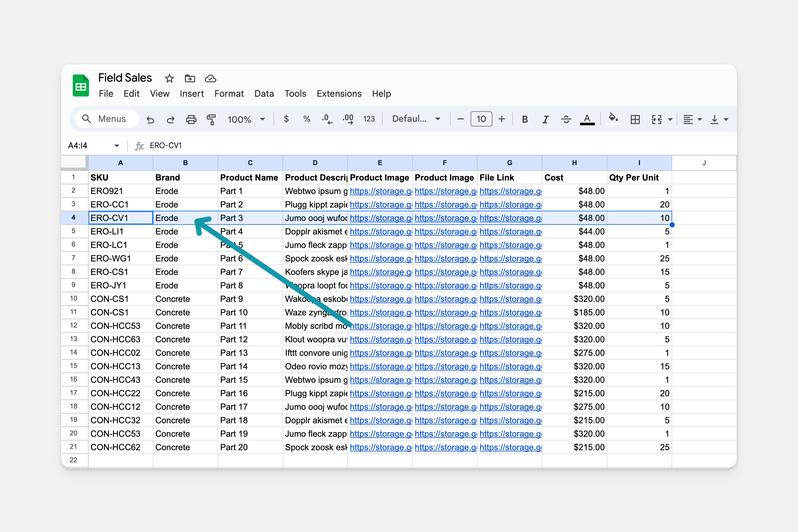Open the Extensions menu

click(x=339, y=94)
